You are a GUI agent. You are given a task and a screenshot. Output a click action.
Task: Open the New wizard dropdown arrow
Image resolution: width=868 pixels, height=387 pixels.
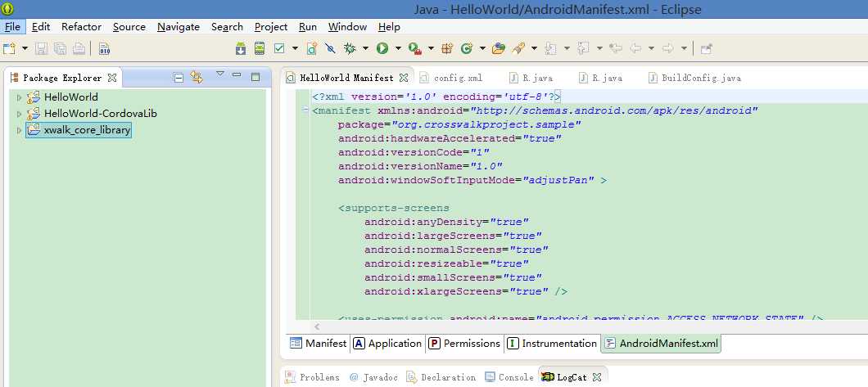pos(25,48)
